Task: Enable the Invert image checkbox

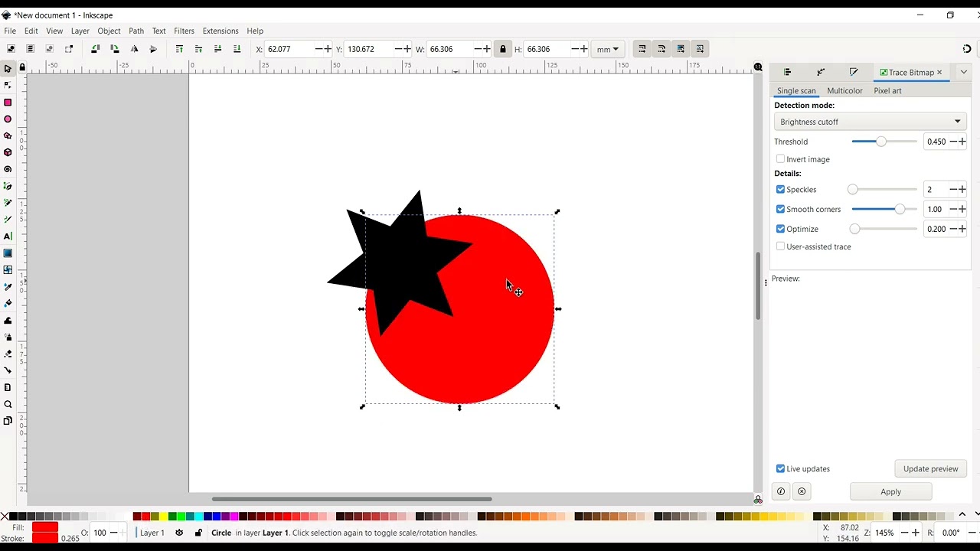Action: pyautogui.click(x=780, y=159)
